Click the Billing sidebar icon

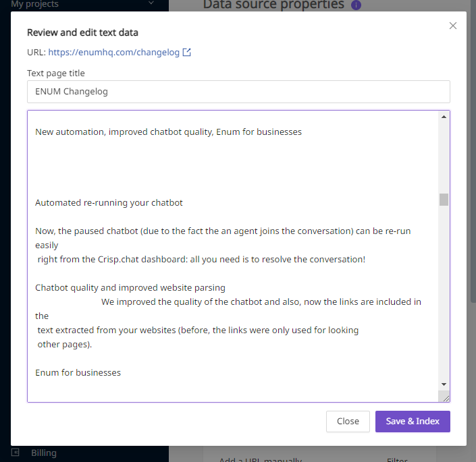point(15,453)
